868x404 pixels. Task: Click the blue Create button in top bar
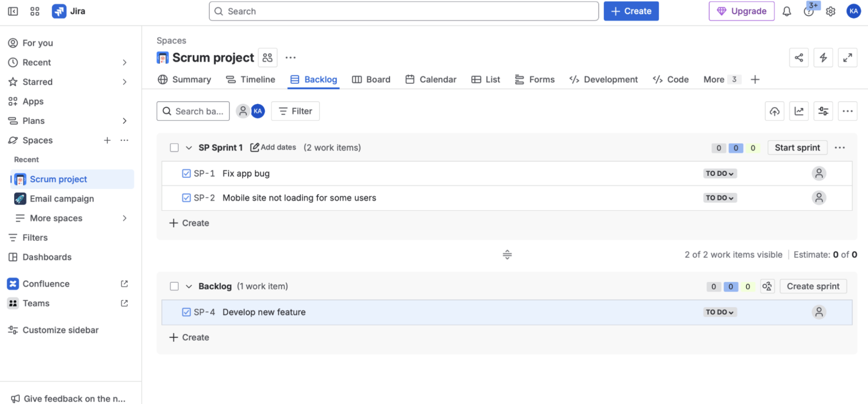[631, 12]
